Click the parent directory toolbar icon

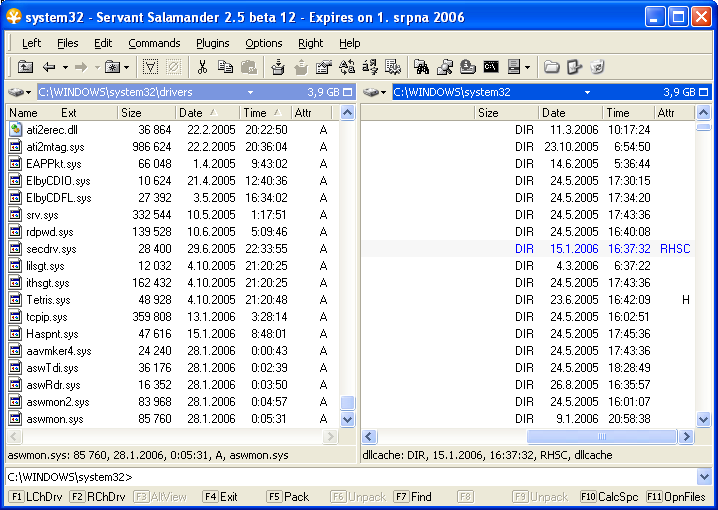(25, 67)
